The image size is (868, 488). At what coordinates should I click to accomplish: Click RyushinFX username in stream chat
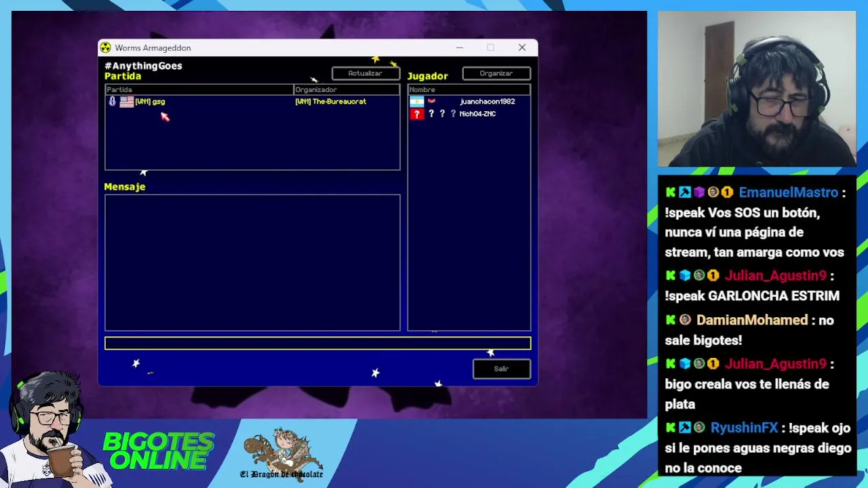744,428
